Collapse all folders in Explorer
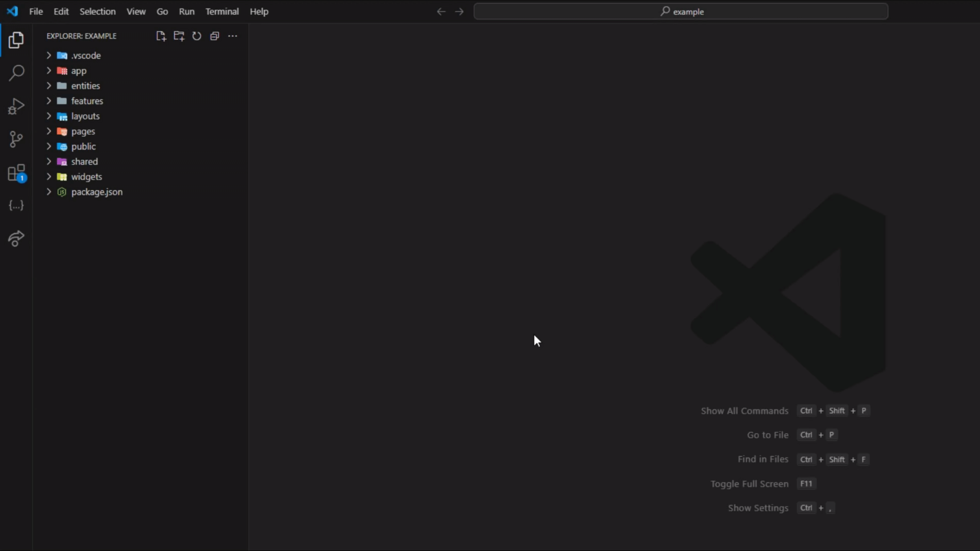This screenshot has width=980, height=551. pos(215,36)
